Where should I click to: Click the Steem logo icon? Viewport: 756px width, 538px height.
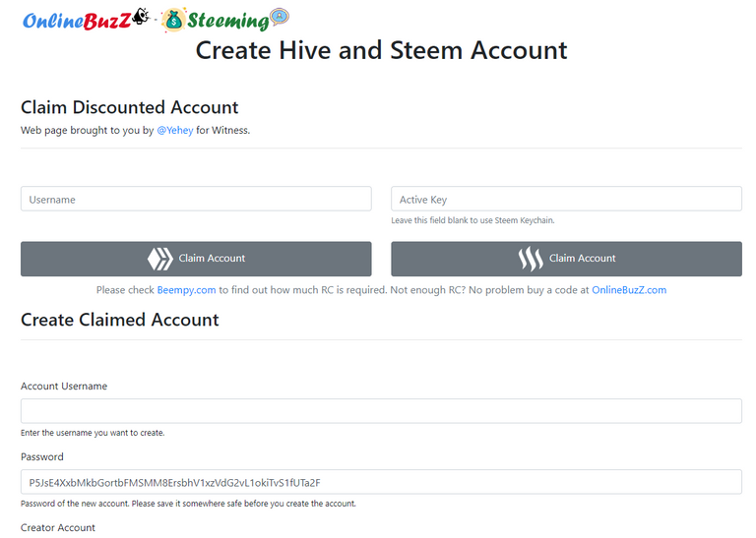pos(531,259)
